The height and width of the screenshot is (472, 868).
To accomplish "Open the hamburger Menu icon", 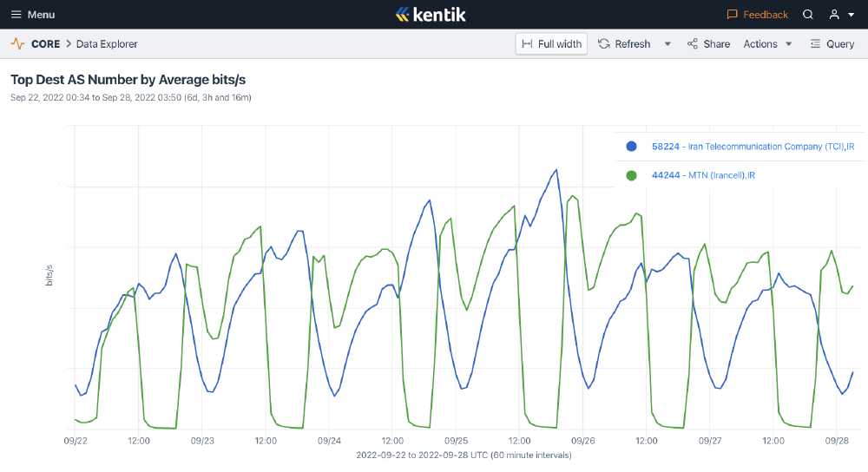I will (16, 15).
